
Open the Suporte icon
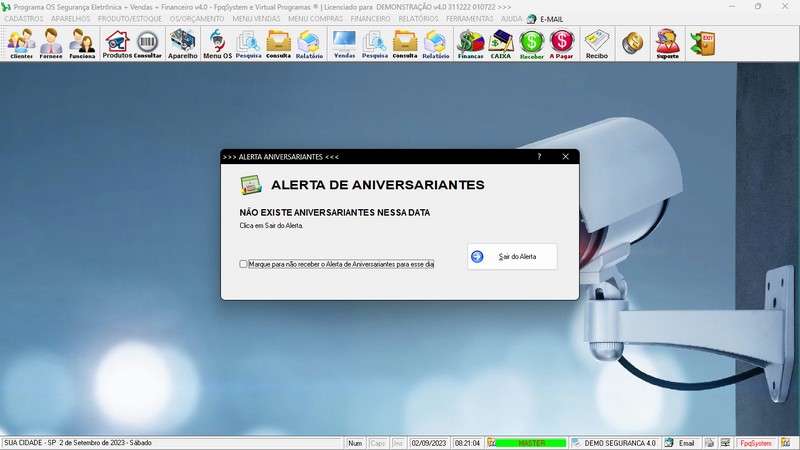tap(668, 44)
